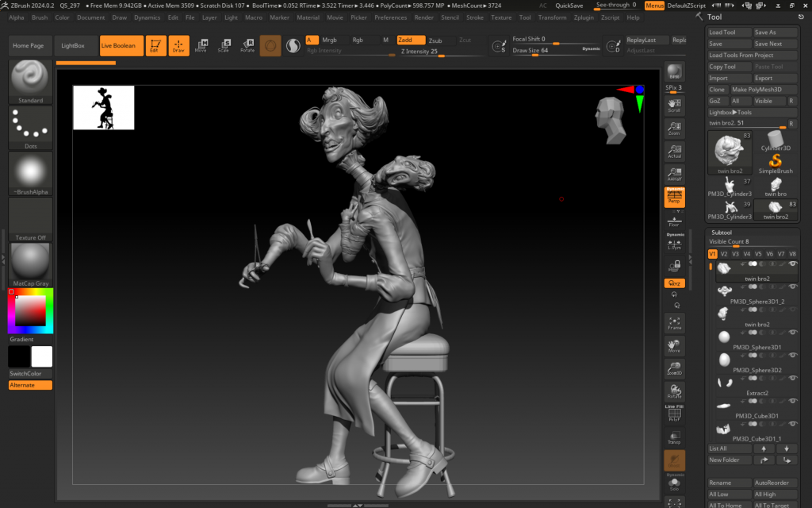Pick a color in the color picker square
812x508 pixels.
(x=30, y=310)
